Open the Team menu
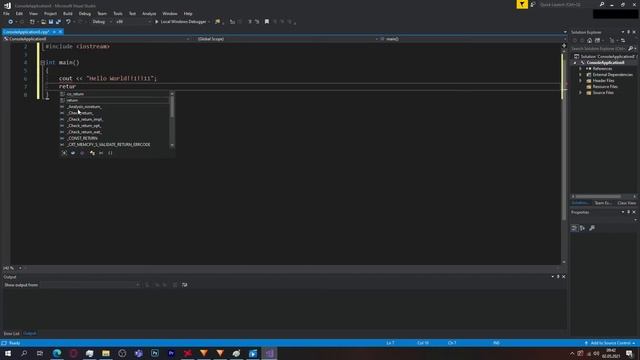640x360 pixels. [x=102, y=13]
